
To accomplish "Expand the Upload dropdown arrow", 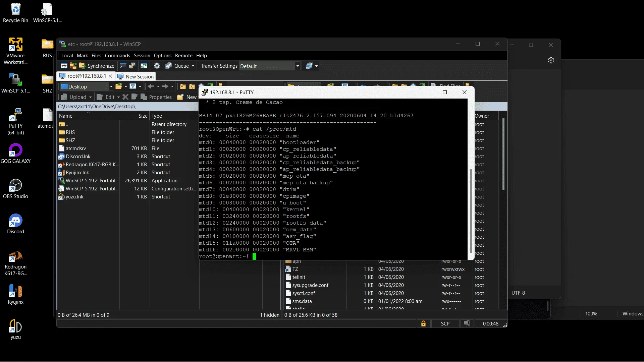I will click(x=90, y=97).
